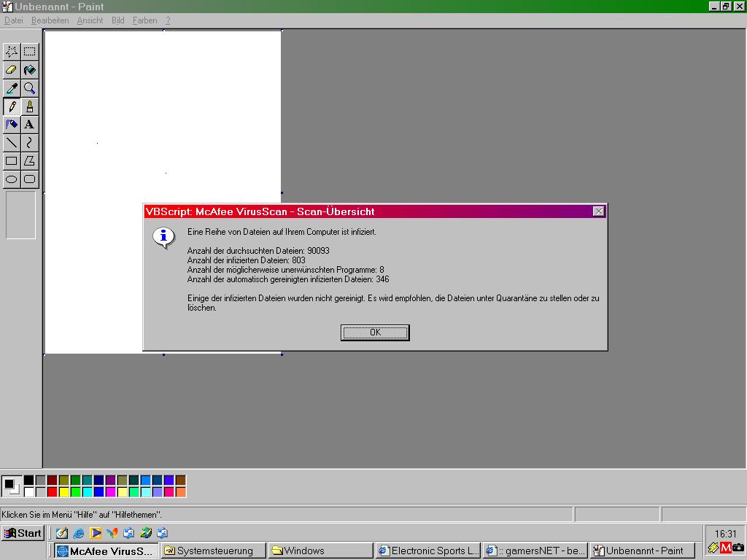This screenshot has width=747, height=560.
Task: Choose the Rounded rectangle tool
Action: coord(29,179)
